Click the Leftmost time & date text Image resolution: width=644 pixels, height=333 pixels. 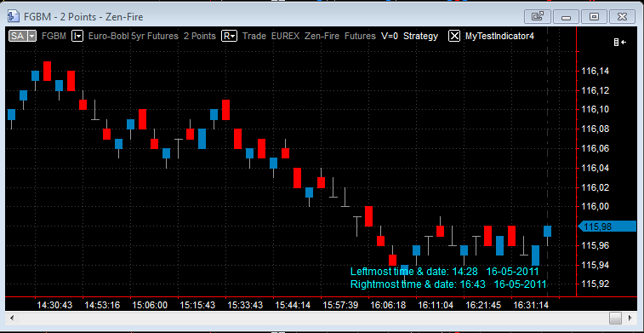tap(444, 272)
